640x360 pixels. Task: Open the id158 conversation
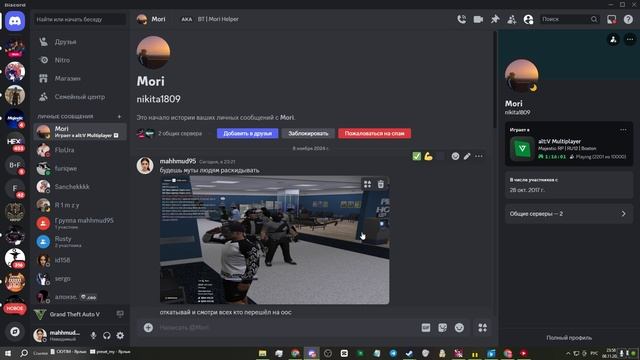point(80,260)
